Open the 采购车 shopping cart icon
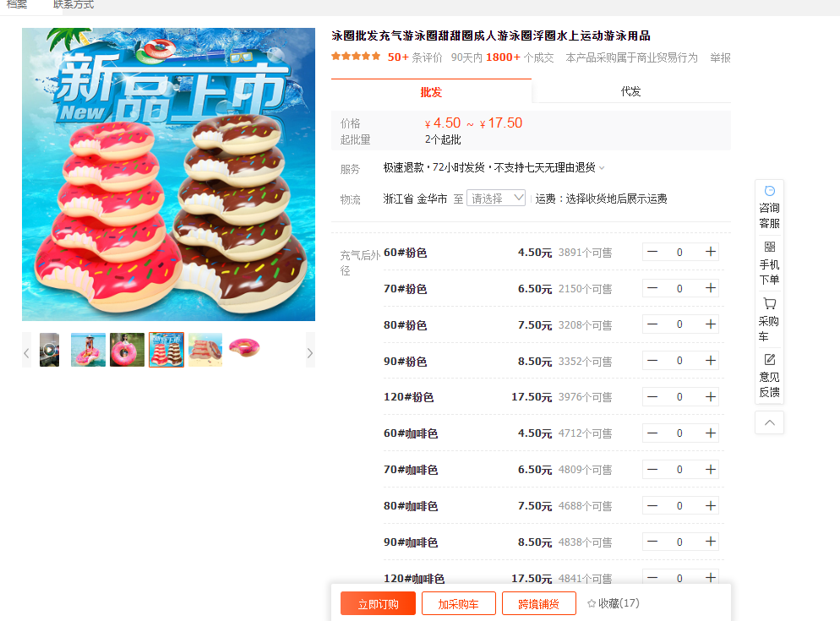 point(769,304)
